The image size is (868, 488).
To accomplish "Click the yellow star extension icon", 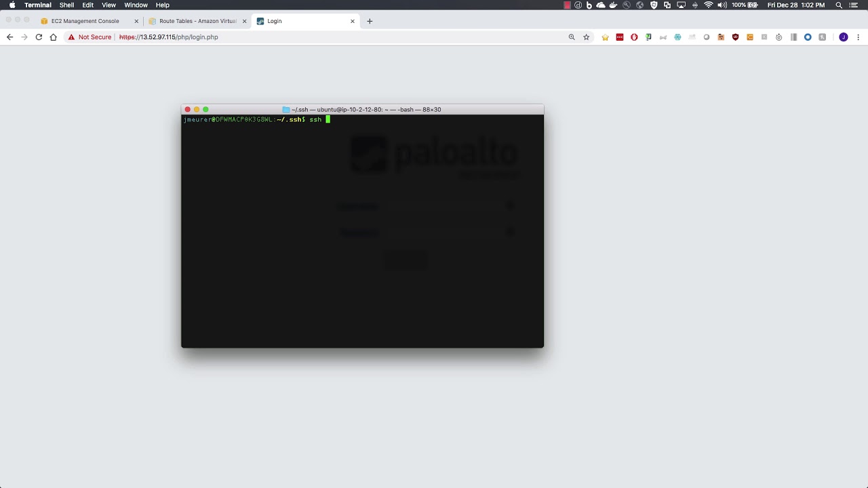I will tap(606, 37).
